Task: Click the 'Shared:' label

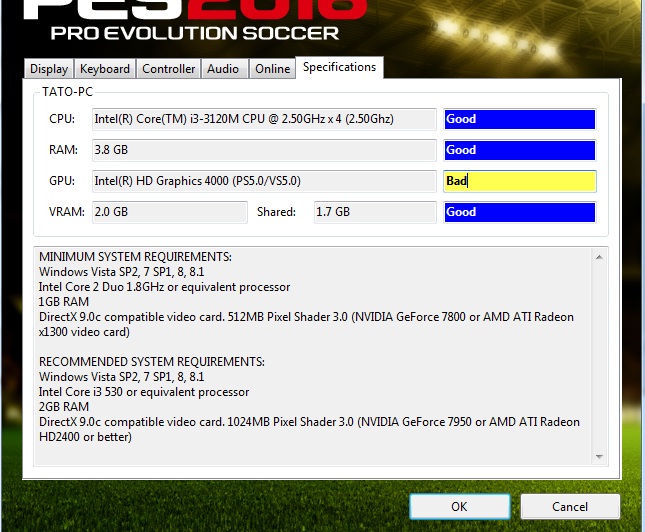Action: (276, 211)
